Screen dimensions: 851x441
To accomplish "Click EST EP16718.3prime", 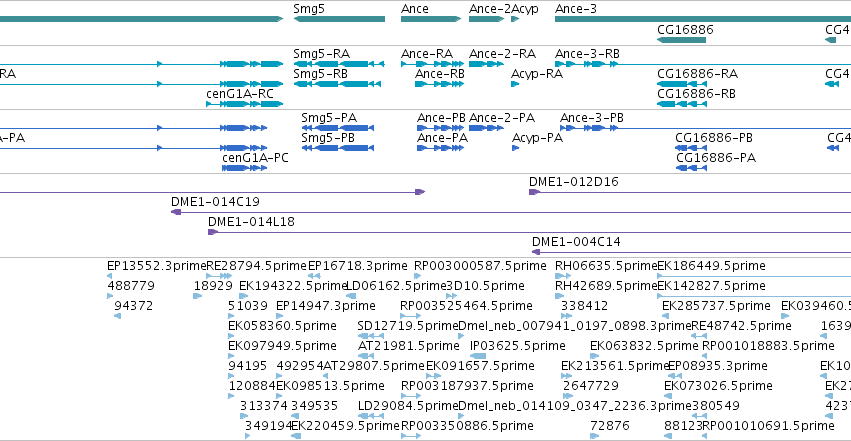I will [x=358, y=266].
